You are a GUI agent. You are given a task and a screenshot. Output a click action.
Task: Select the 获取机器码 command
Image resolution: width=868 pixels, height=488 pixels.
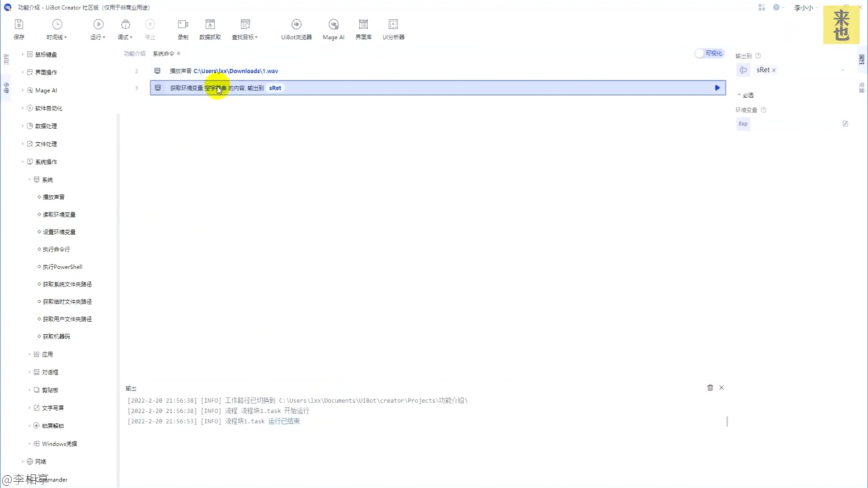click(57, 337)
